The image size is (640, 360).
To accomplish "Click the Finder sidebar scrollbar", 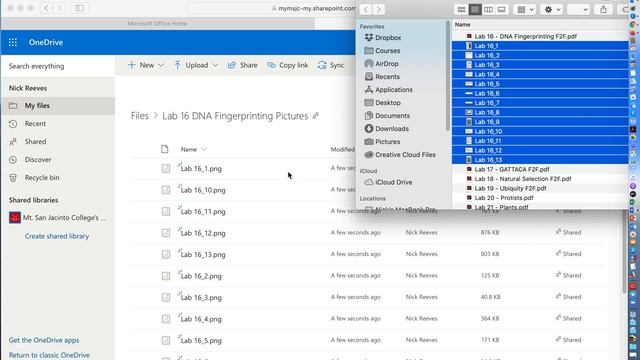I will [448, 76].
